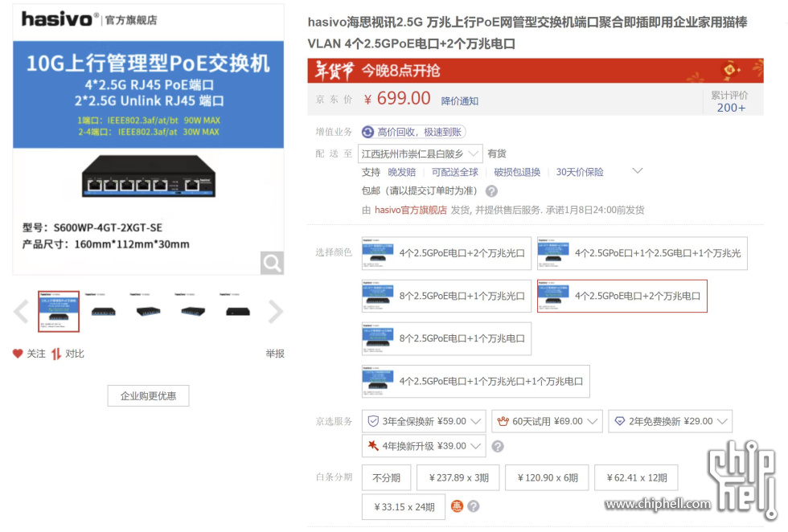The width and height of the screenshot is (788, 532).
Task: Open the main product image
Action: click(148, 140)
